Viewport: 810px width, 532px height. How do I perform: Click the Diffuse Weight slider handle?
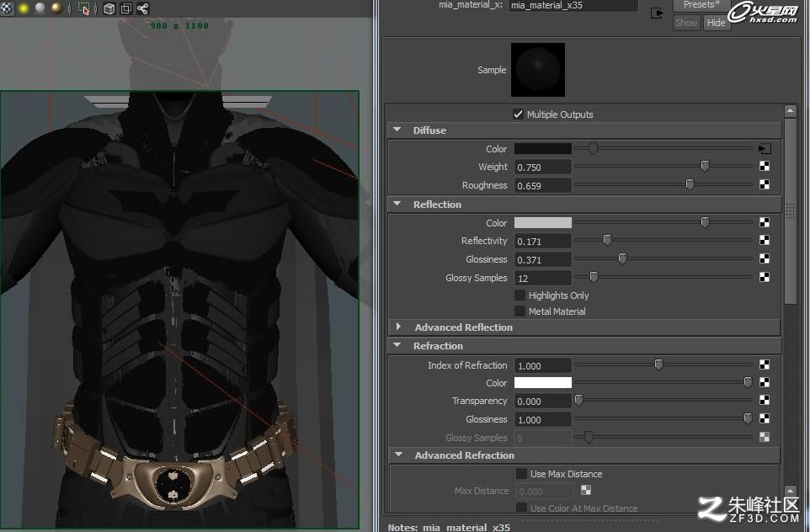705,166
